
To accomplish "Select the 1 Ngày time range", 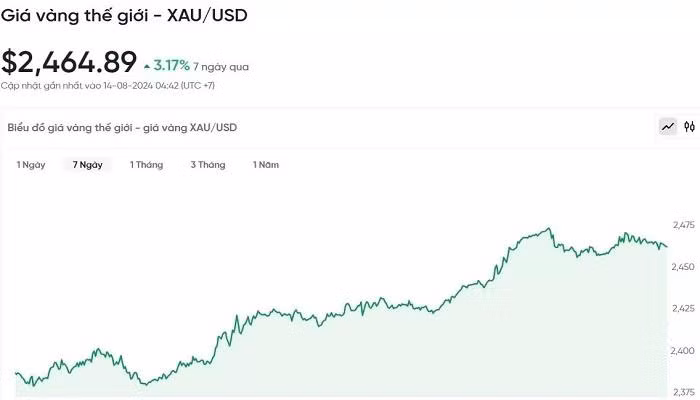I will (31, 164).
